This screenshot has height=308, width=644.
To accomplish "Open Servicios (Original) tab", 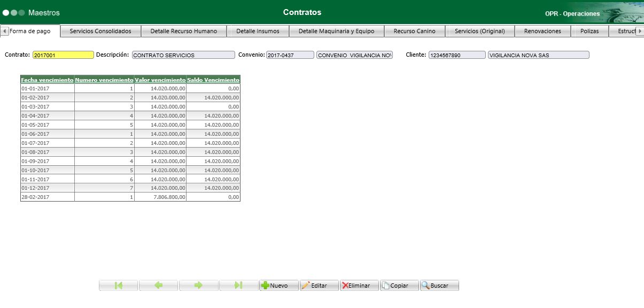I will coord(480,31).
